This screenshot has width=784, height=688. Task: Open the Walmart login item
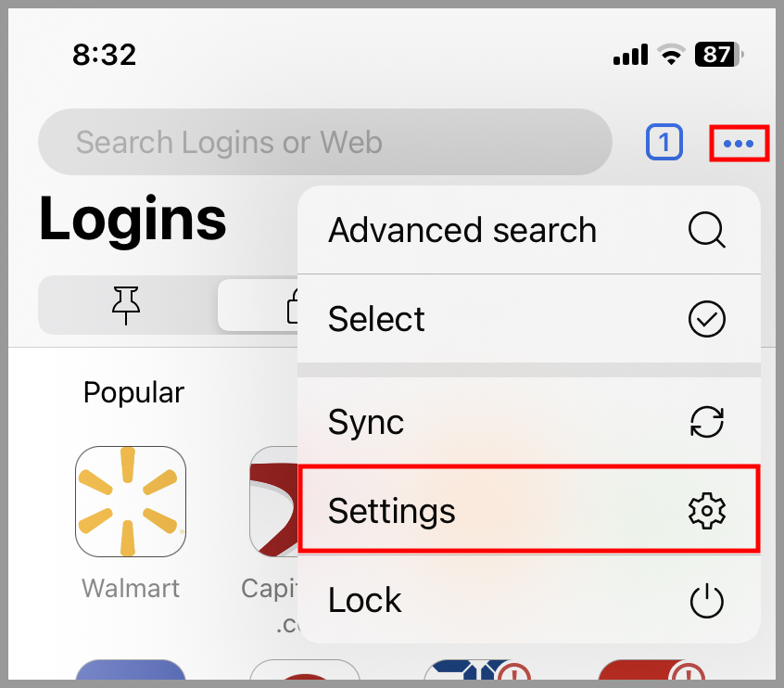pos(131,501)
